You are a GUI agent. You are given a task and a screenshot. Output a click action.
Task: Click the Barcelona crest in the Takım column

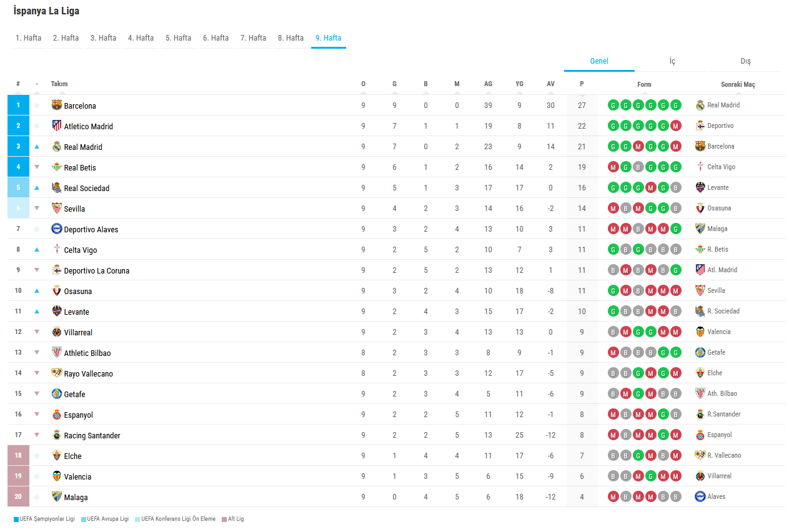(x=57, y=105)
